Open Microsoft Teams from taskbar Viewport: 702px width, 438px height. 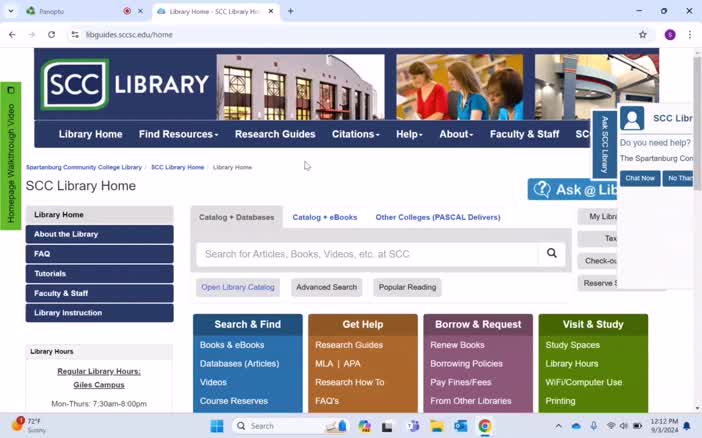413,426
